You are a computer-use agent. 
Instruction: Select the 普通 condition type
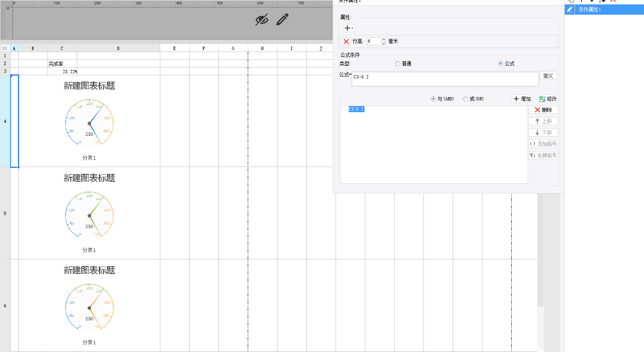coord(403,63)
